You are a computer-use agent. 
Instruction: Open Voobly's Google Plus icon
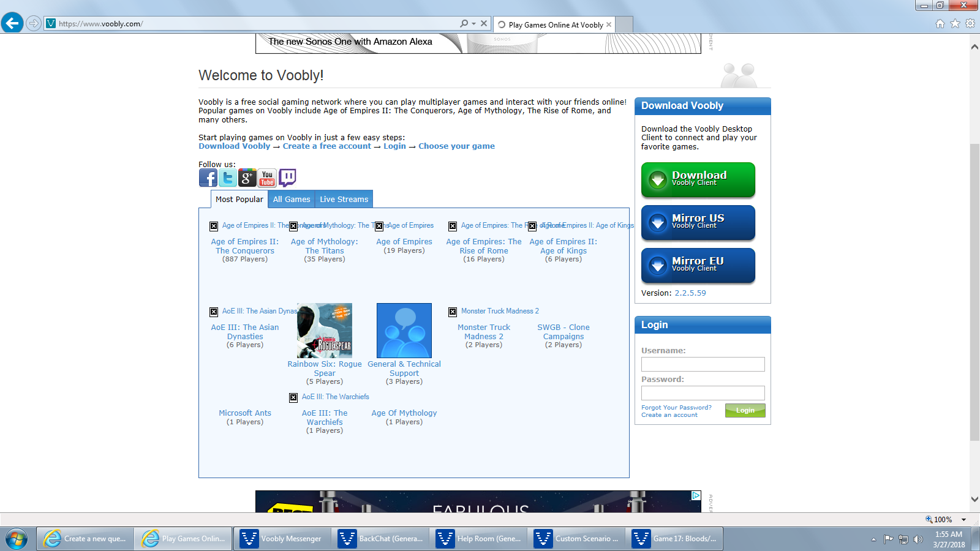pyautogui.click(x=247, y=178)
